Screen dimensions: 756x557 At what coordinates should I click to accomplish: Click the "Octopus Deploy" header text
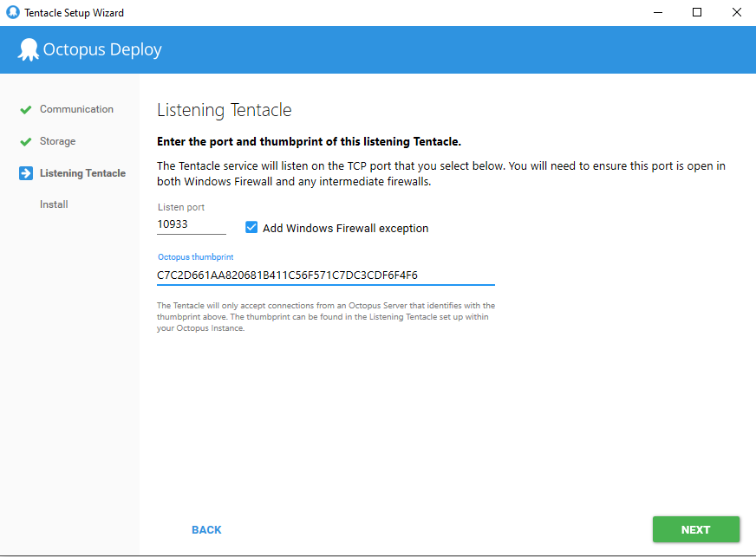click(102, 50)
